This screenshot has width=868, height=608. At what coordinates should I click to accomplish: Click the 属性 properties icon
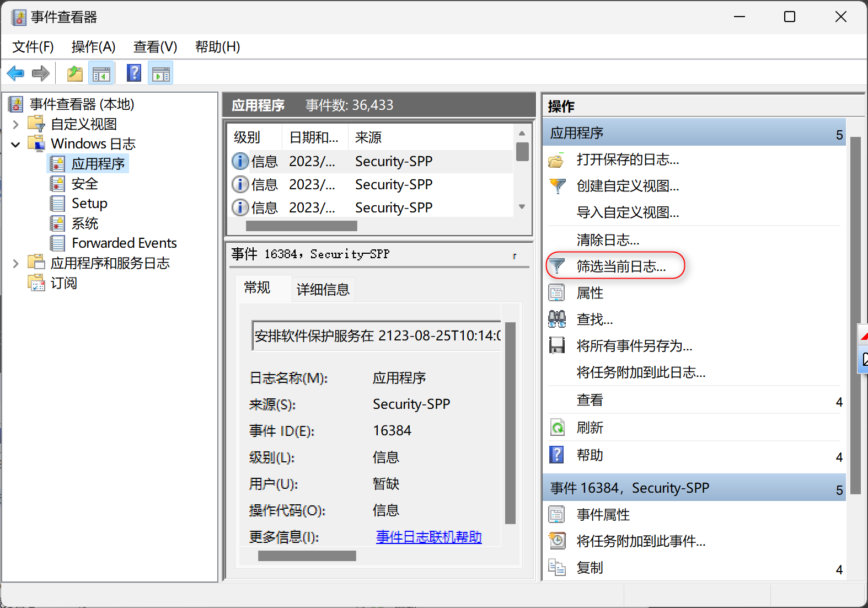point(557,293)
